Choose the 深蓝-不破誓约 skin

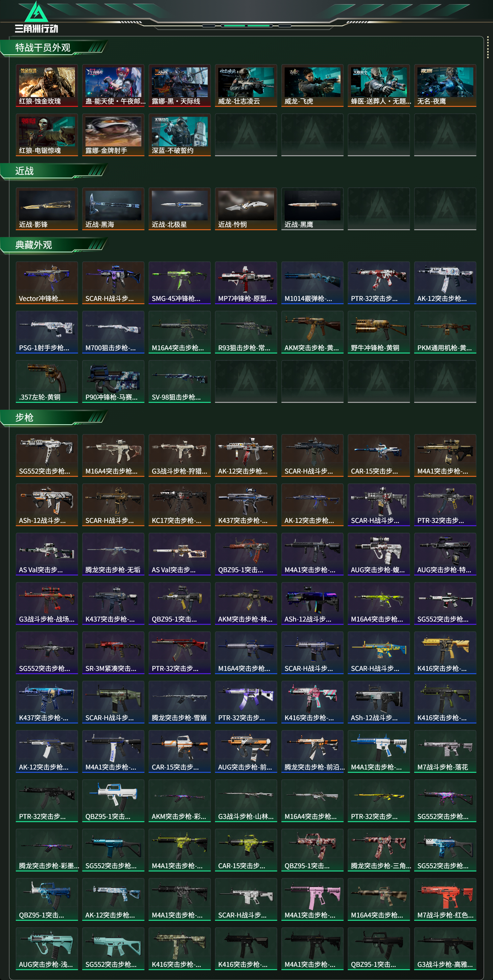coord(179,135)
